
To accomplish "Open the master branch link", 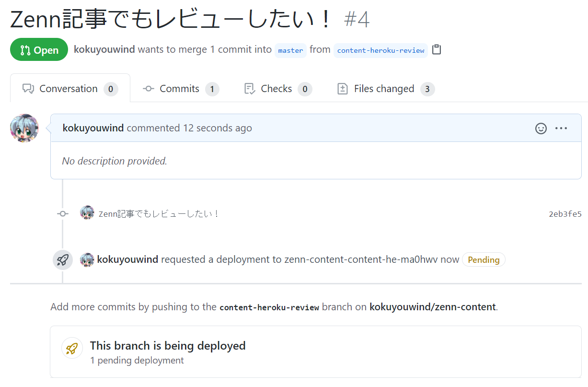I will coord(290,50).
